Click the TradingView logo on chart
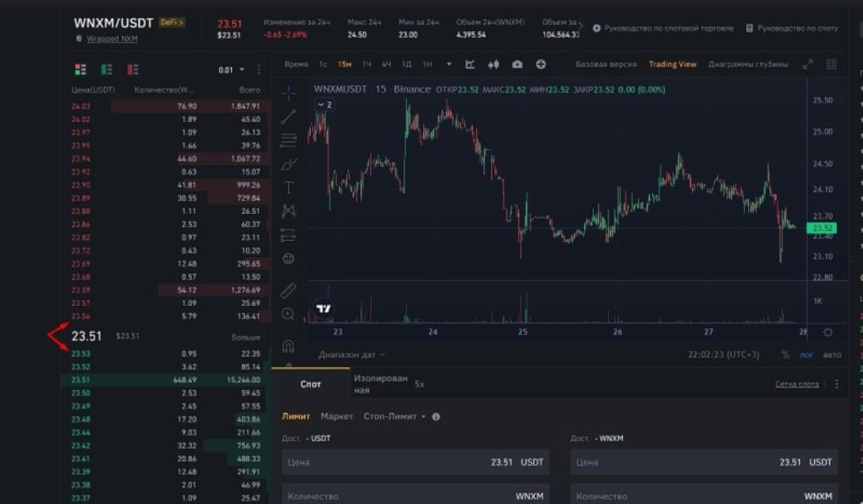 point(324,308)
